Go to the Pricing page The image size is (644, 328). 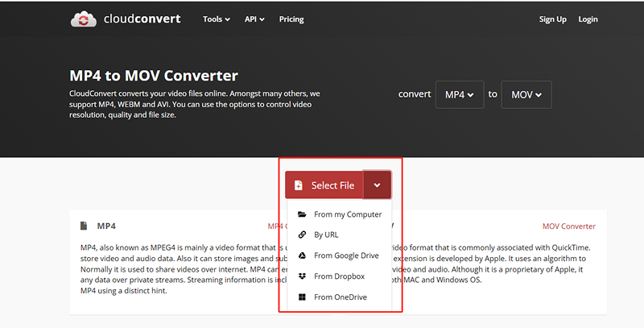pos(291,19)
